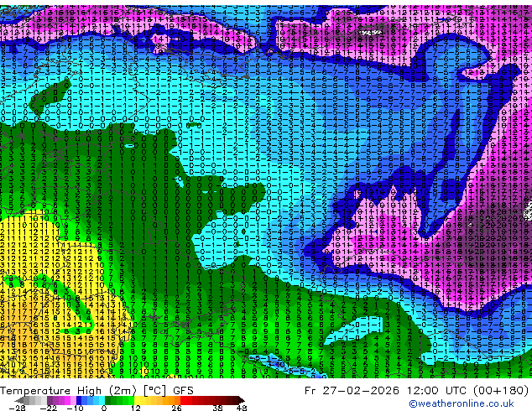
Task: Click the gray left arrow end of the legend
Action: (19, 400)
